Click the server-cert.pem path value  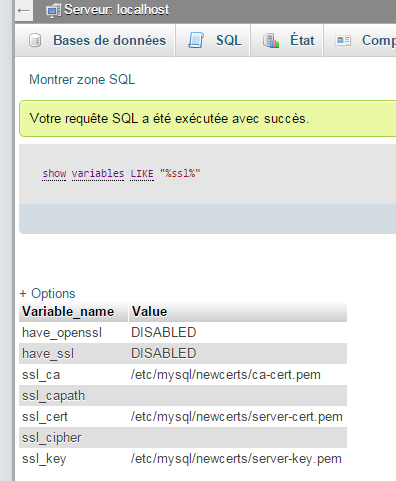pos(237,417)
